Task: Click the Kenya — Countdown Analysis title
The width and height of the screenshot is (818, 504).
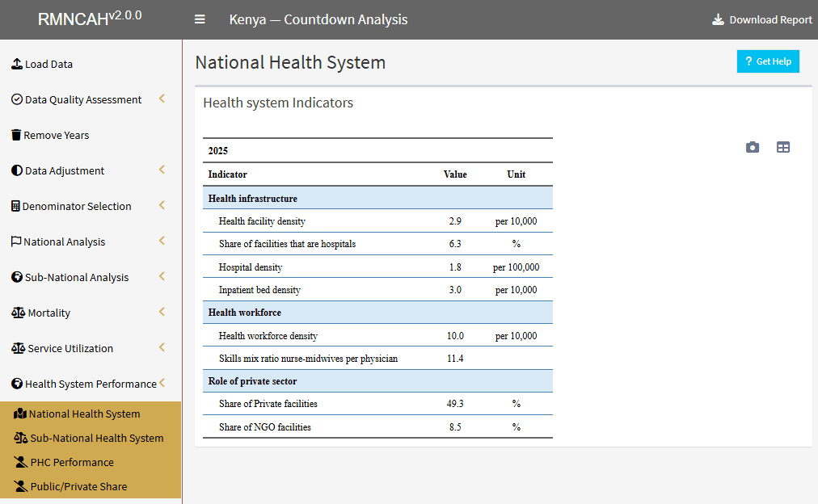Action: click(318, 19)
